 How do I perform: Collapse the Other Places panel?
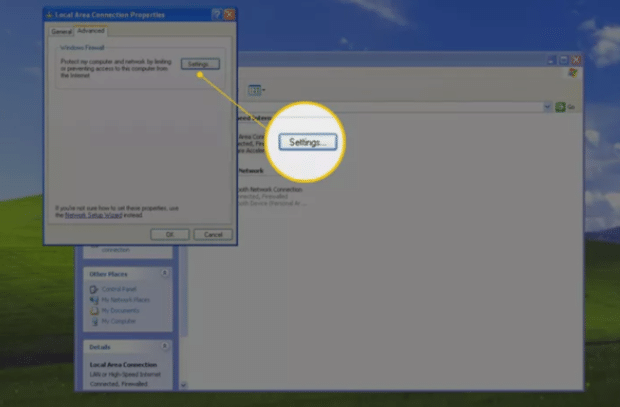[164, 273]
